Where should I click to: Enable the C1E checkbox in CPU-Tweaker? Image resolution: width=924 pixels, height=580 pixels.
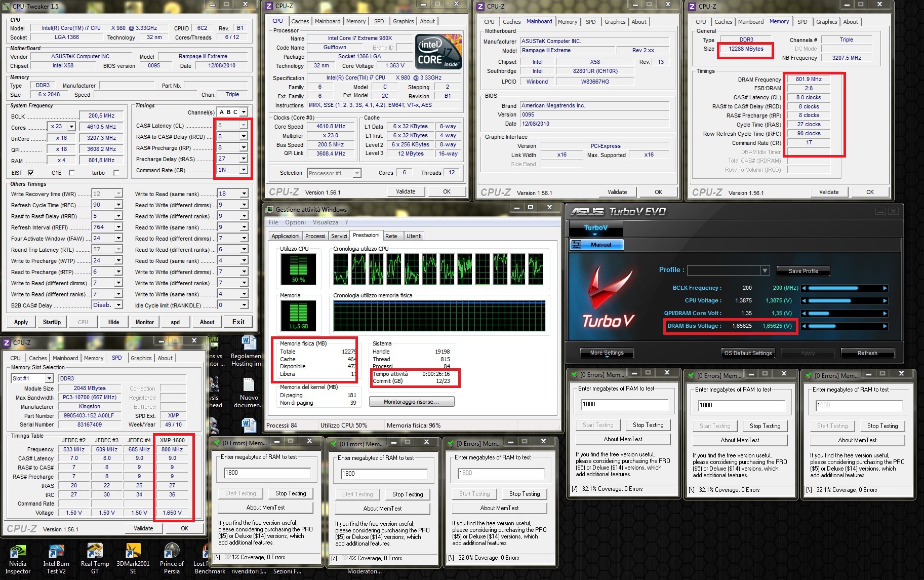tap(71, 173)
